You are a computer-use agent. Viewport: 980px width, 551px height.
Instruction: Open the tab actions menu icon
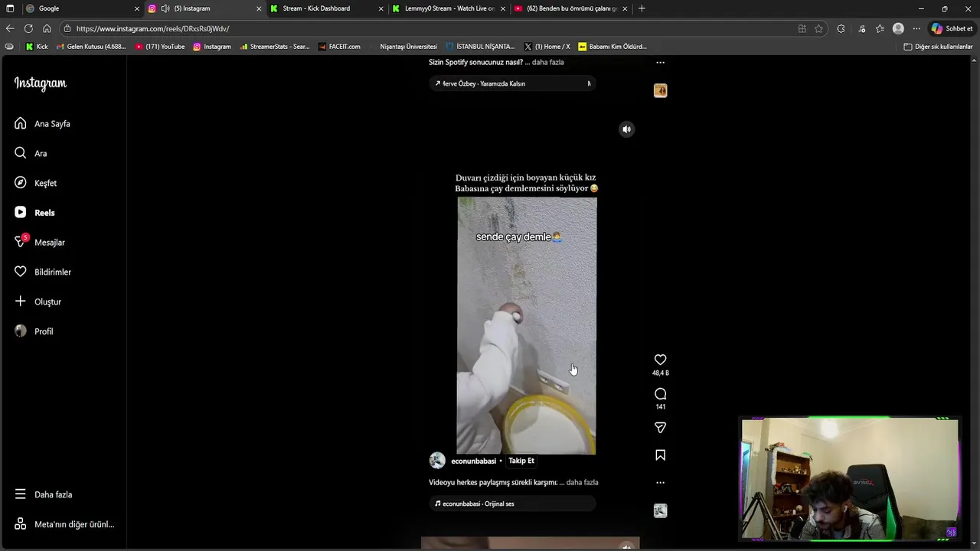tap(10, 8)
